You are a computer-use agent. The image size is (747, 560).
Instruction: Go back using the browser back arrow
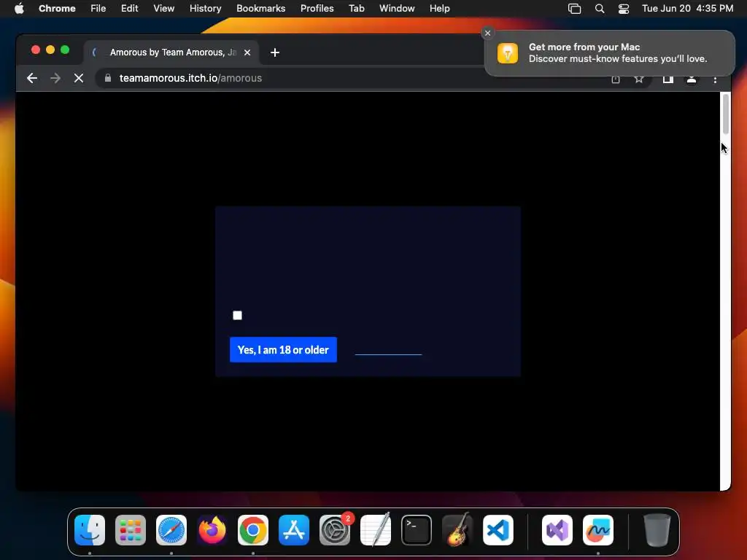pyautogui.click(x=32, y=78)
